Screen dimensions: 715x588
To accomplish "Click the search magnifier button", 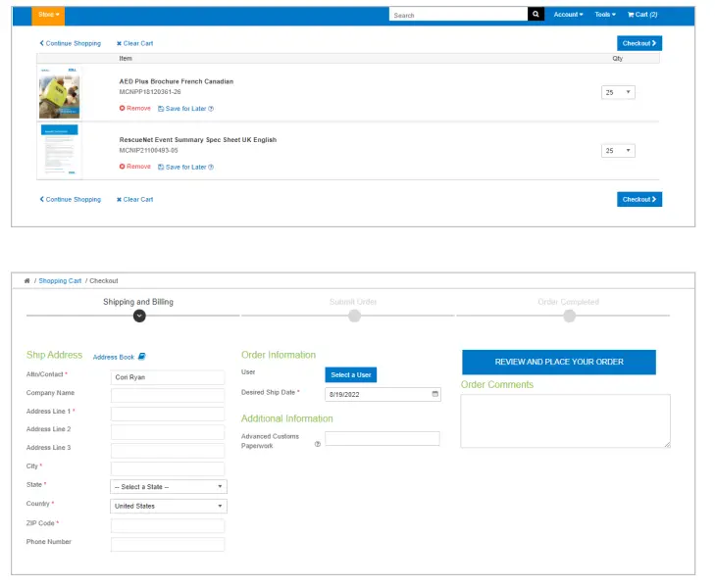I will [536, 14].
